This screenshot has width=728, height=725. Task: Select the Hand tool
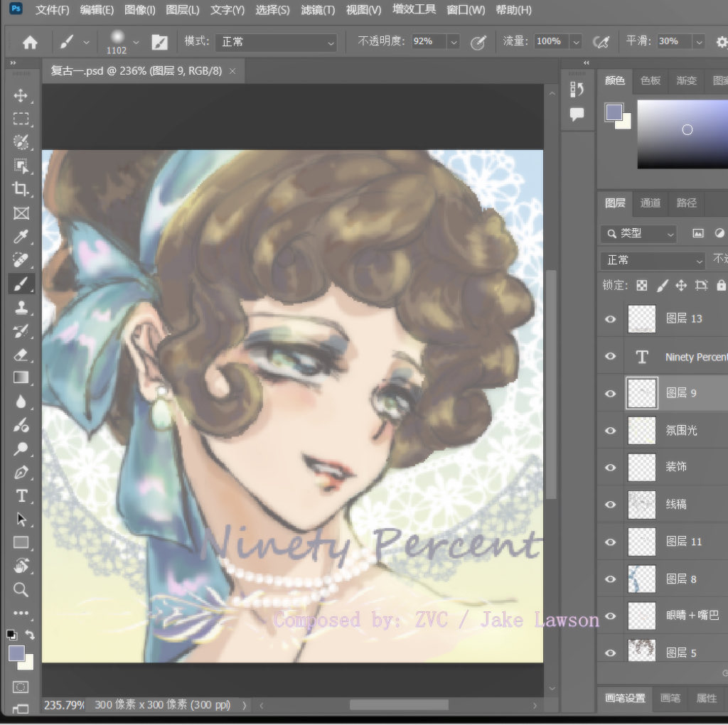click(21, 566)
